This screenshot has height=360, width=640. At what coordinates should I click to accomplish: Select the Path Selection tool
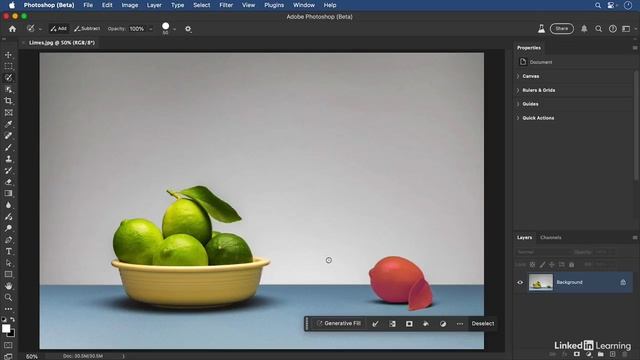pyautogui.click(x=8, y=263)
